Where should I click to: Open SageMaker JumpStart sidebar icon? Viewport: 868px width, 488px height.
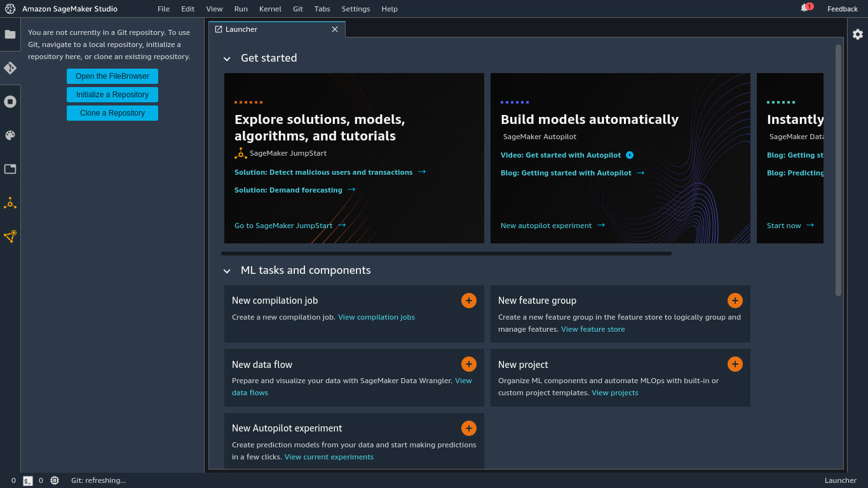10,203
